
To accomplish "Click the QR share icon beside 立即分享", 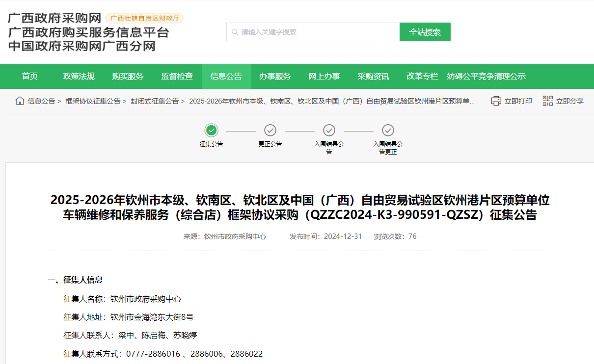I will (x=547, y=101).
